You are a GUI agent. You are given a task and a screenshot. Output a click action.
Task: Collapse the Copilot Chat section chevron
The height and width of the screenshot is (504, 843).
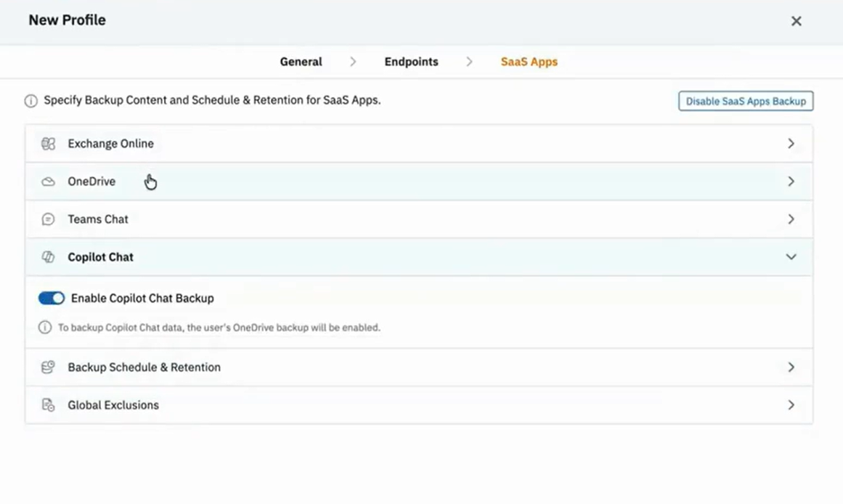tap(791, 257)
